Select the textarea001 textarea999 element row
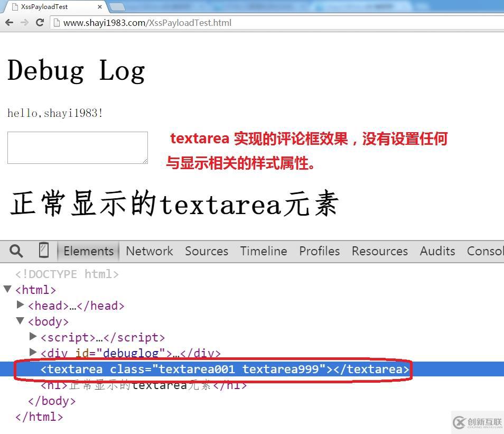 252,369
